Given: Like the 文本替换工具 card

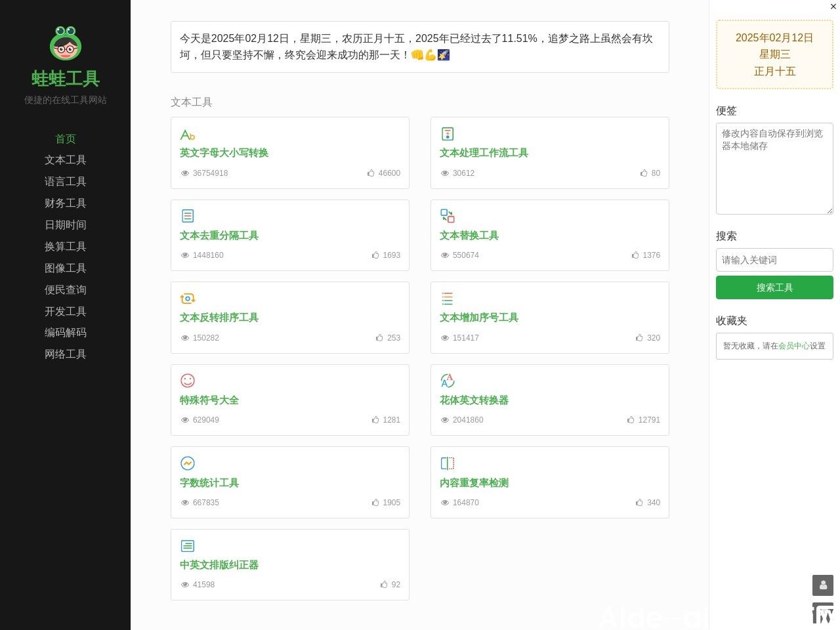Looking at the screenshot, I should (635, 255).
